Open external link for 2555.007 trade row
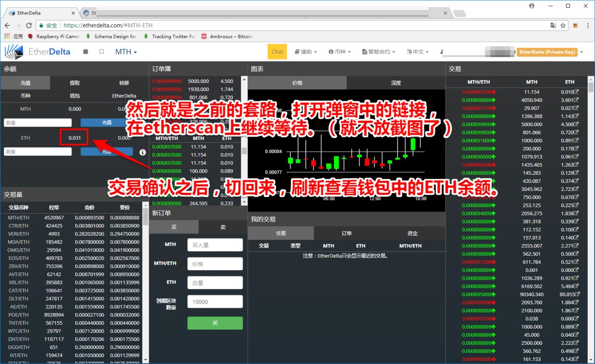 [x=576, y=246]
